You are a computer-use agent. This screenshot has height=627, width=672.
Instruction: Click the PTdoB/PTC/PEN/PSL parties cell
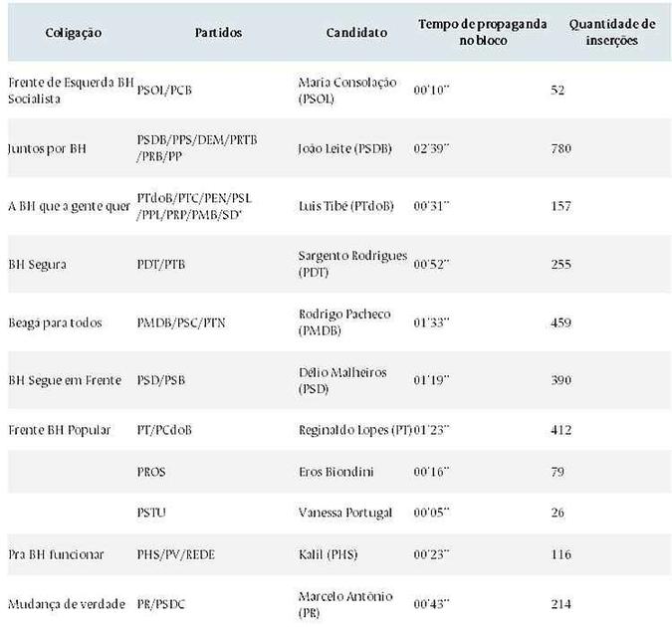pyautogui.click(x=194, y=206)
